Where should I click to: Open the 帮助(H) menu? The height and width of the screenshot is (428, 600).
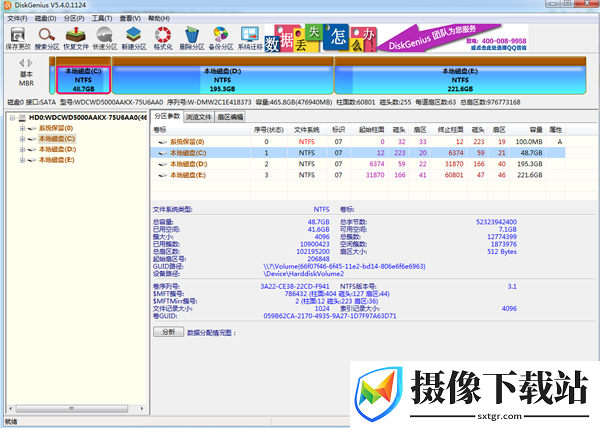[x=159, y=18]
